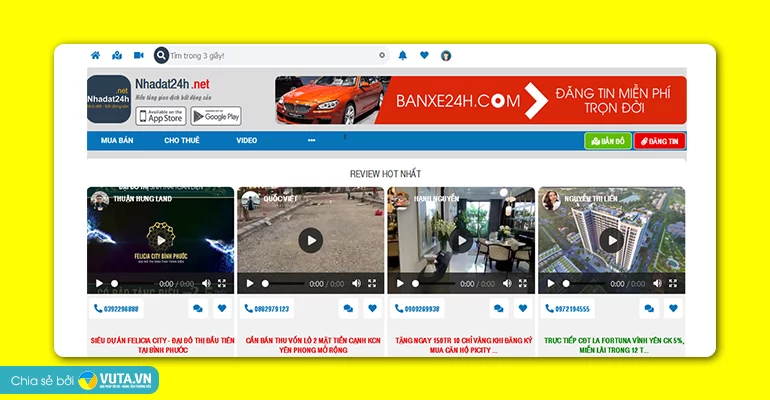Open Nguyễn Thị Liên poster avatar
Screen dimensions: 770x400
tap(551, 199)
